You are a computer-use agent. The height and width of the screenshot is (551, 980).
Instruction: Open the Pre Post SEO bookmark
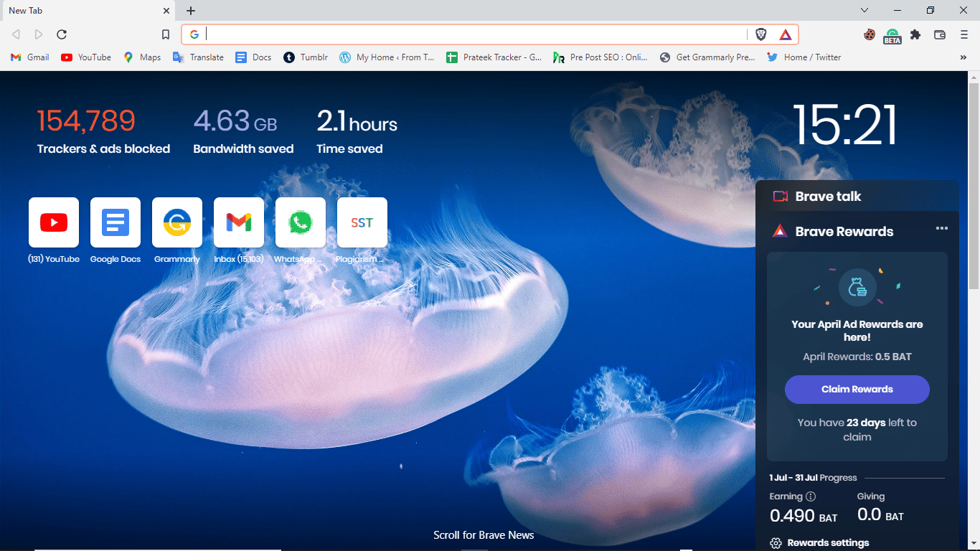[600, 57]
